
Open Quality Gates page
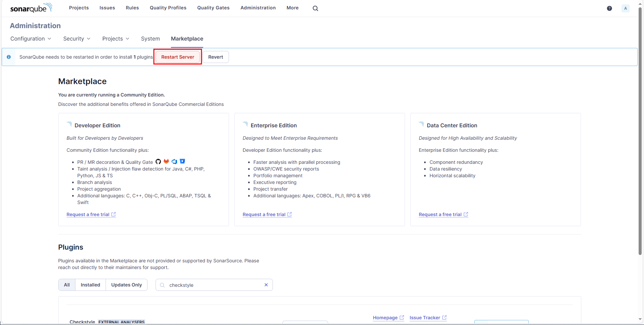point(213,8)
